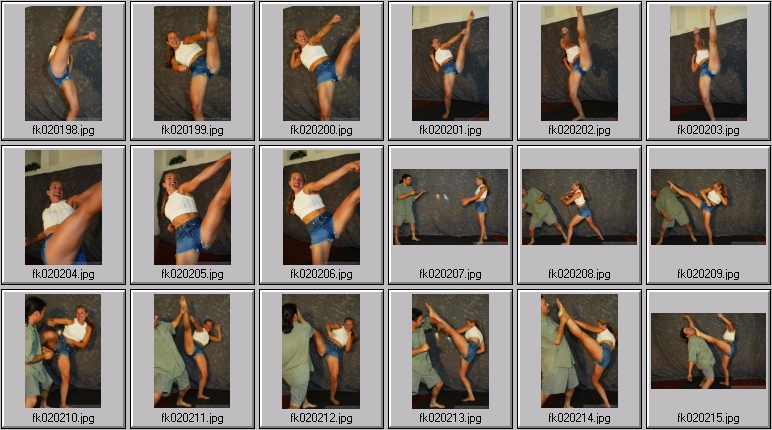772x430 pixels.
Task: Select thumbnail image fk020202.jpg
Action: [x=579, y=64]
